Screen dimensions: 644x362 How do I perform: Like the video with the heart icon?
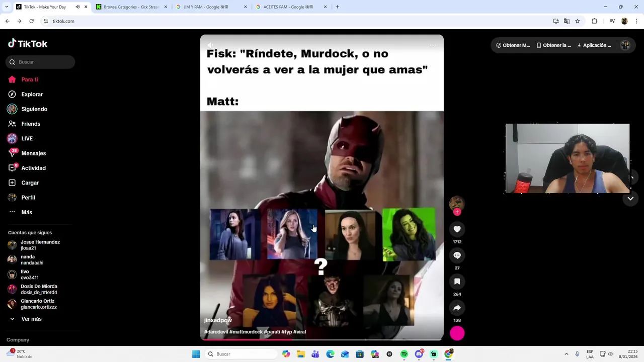pyautogui.click(x=457, y=229)
